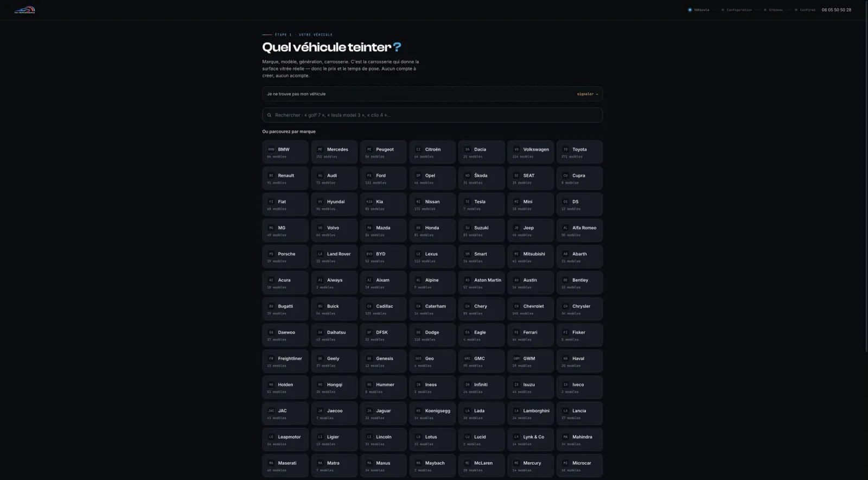Pick the Tesla brand card

[482, 204]
